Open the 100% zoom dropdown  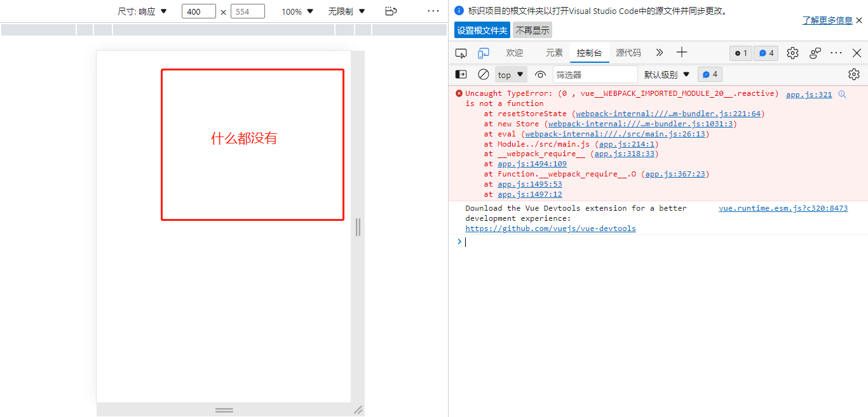[298, 11]
